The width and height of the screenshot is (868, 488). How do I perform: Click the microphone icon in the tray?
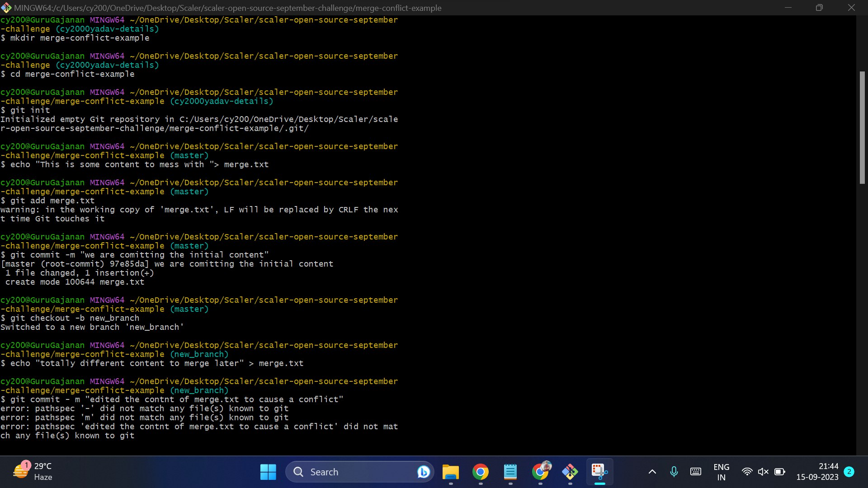tap(674, 471)
